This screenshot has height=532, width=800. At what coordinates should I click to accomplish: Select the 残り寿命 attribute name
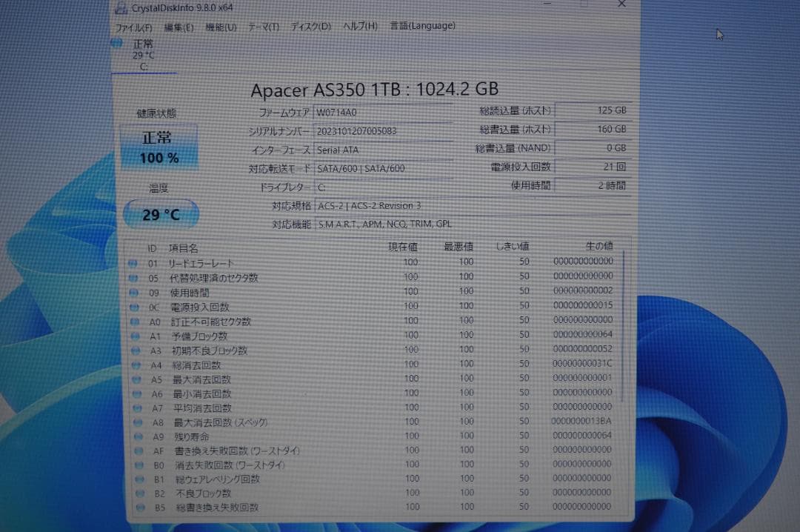192,437
